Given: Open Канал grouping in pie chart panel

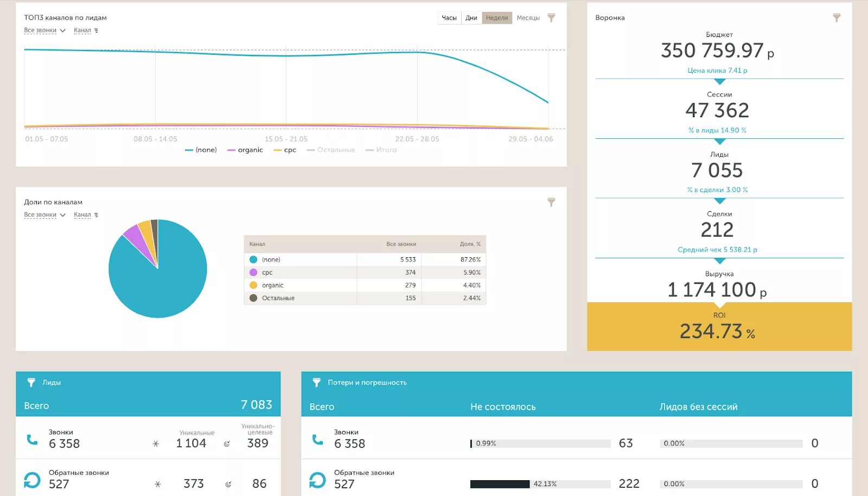Looking at the screenshot, I should pos(82,215).
